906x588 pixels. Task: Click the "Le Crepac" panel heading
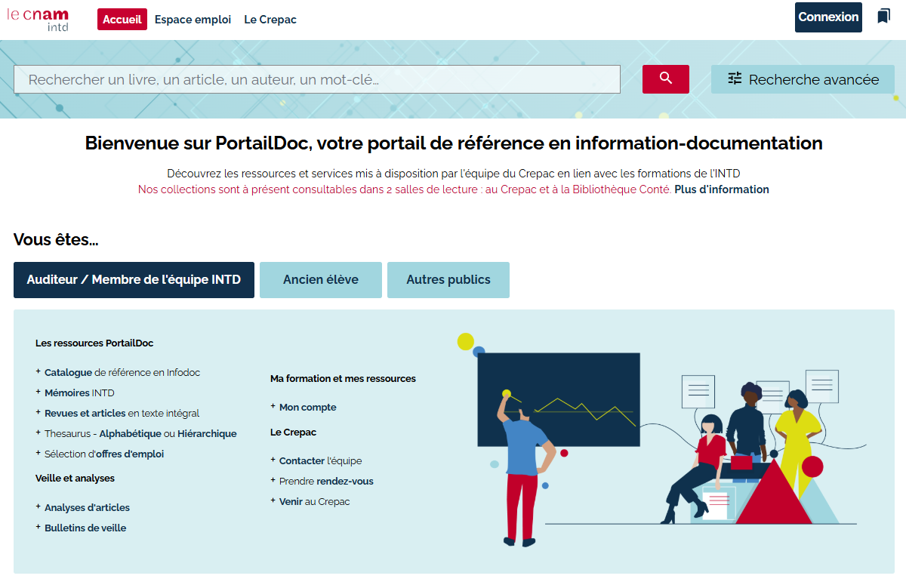coord(293,432)
